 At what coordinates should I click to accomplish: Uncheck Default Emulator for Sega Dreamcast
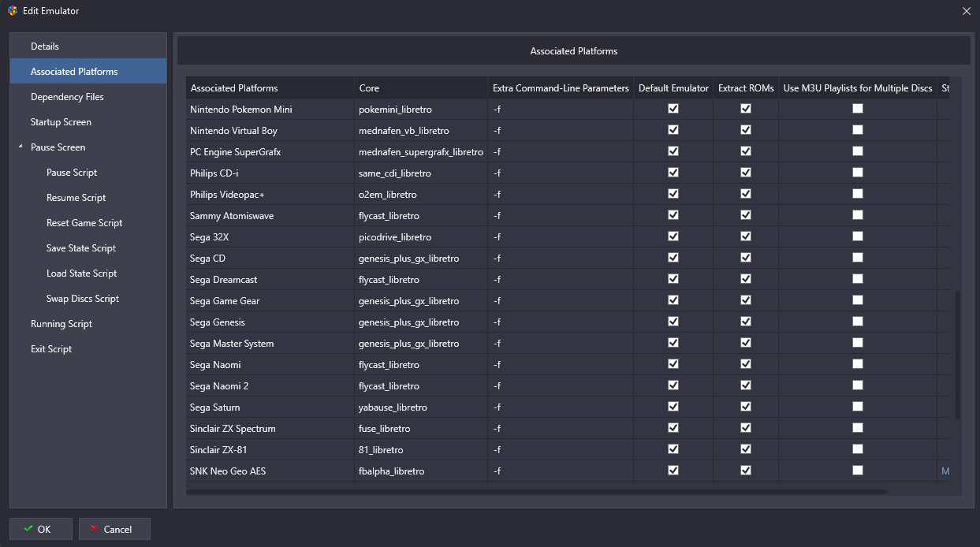tap(673, 279)
